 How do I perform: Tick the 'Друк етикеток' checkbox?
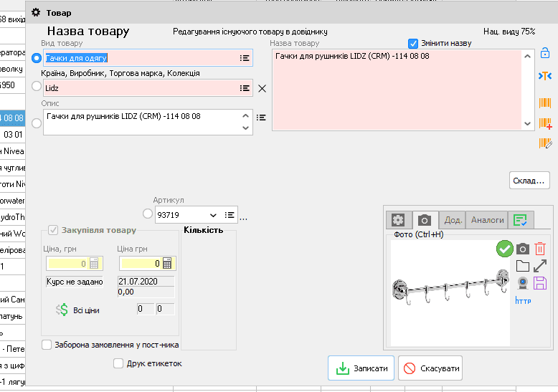119,363
